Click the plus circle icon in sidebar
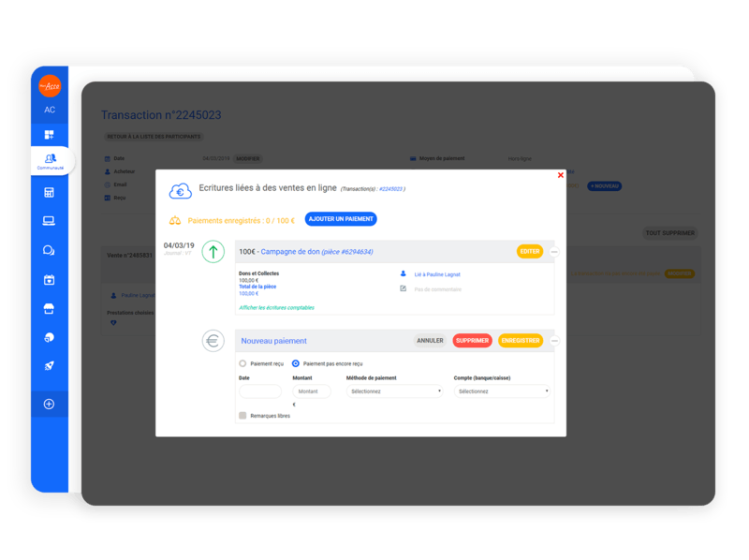 (x=49, y=405)
